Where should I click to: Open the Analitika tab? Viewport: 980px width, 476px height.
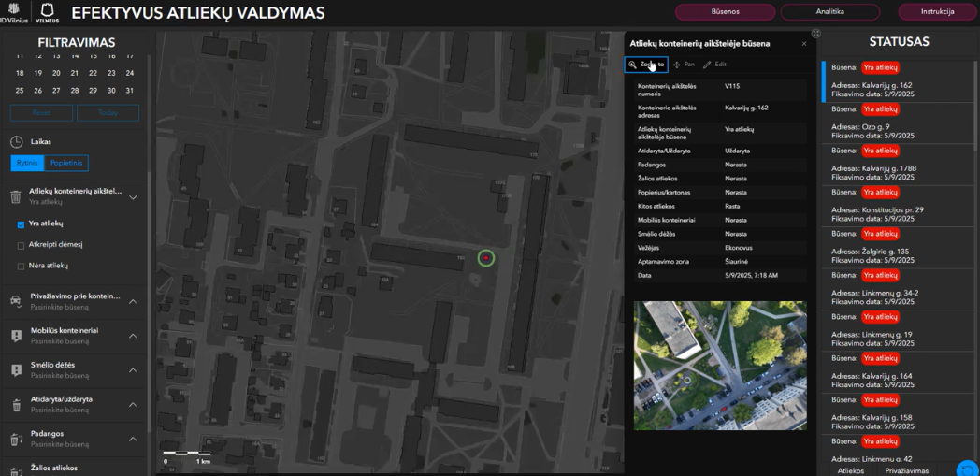pos(830,12)
